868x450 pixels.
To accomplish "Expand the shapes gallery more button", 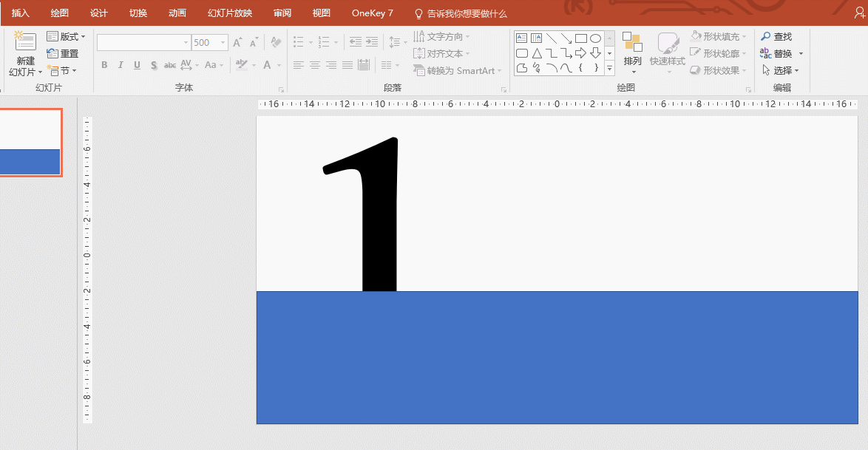I will point(609,68).
